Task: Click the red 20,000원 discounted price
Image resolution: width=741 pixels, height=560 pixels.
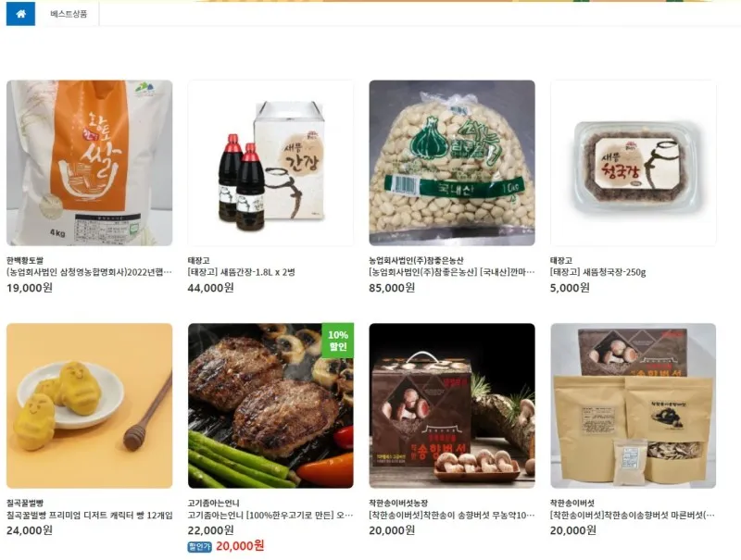Action: 240,546
